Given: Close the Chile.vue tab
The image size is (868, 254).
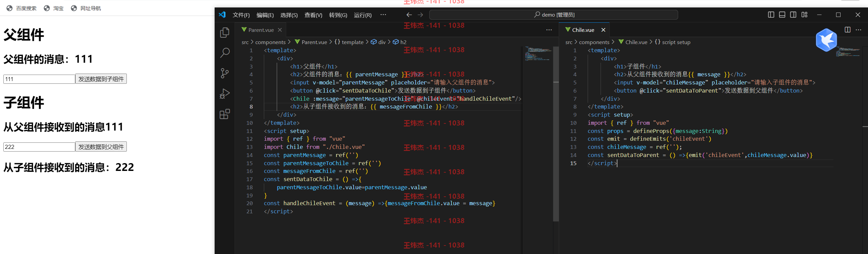Looking at the screenshot, I should [603, 30].
